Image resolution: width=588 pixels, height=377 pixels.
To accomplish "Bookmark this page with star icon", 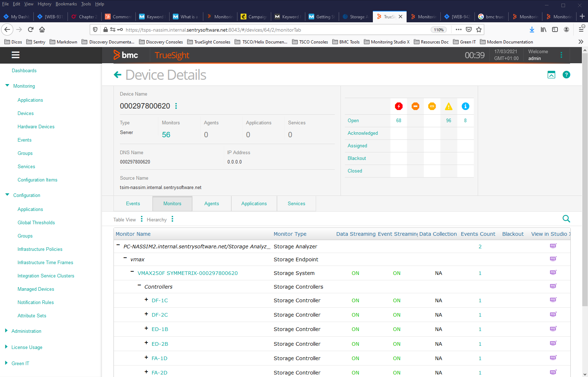I will click(479, 29).
